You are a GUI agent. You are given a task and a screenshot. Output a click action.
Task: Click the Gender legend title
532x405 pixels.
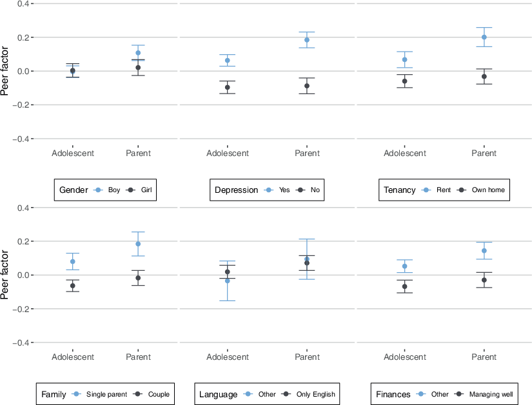click(x=74, y=190)
